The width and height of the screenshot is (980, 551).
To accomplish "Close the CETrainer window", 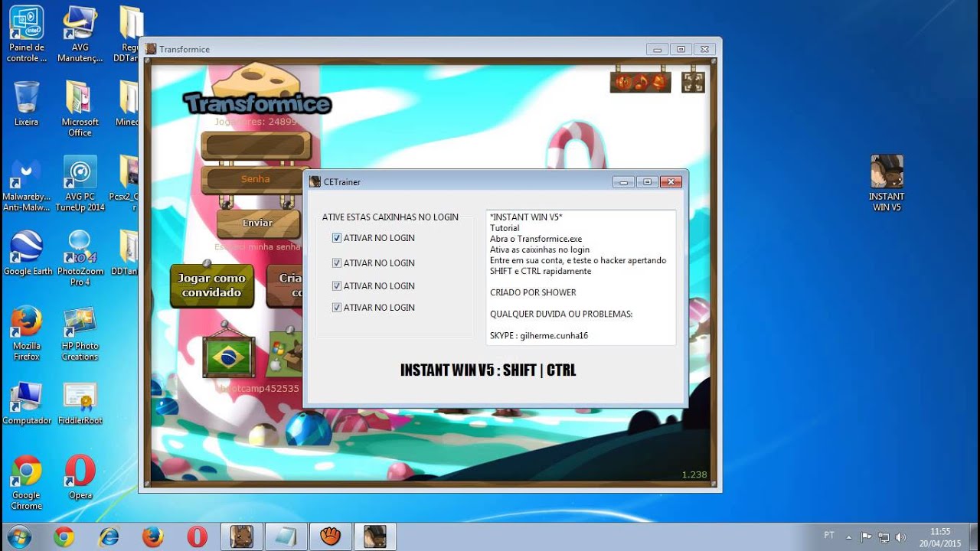I will pyautogui.click(x=671, y=182).
